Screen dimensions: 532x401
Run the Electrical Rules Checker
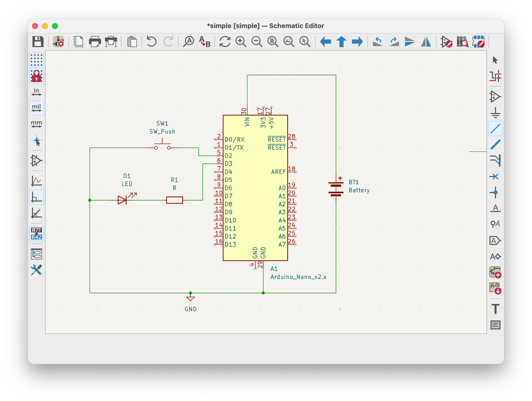pos(446,42)
